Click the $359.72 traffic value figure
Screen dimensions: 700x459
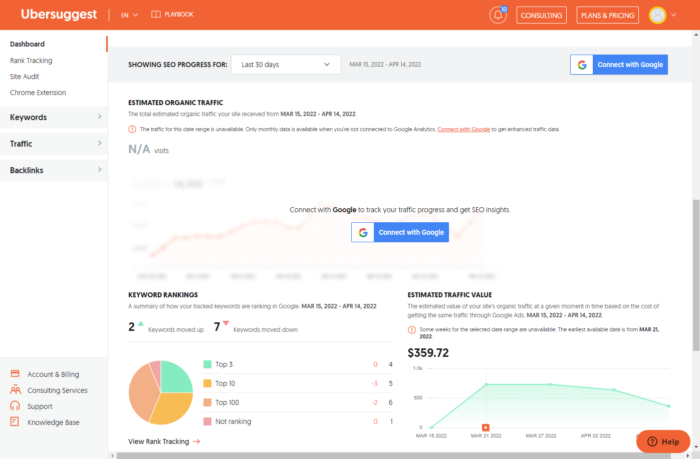tap(428, 353)
